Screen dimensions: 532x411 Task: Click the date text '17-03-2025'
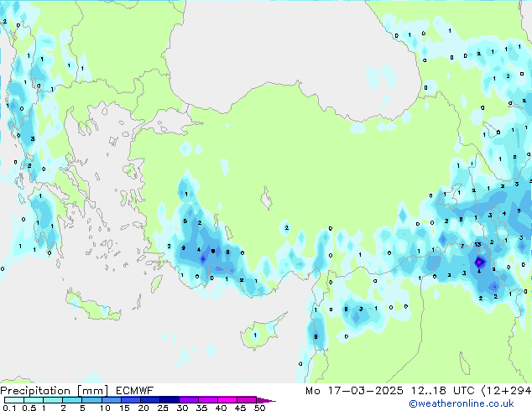coord(365,391)
